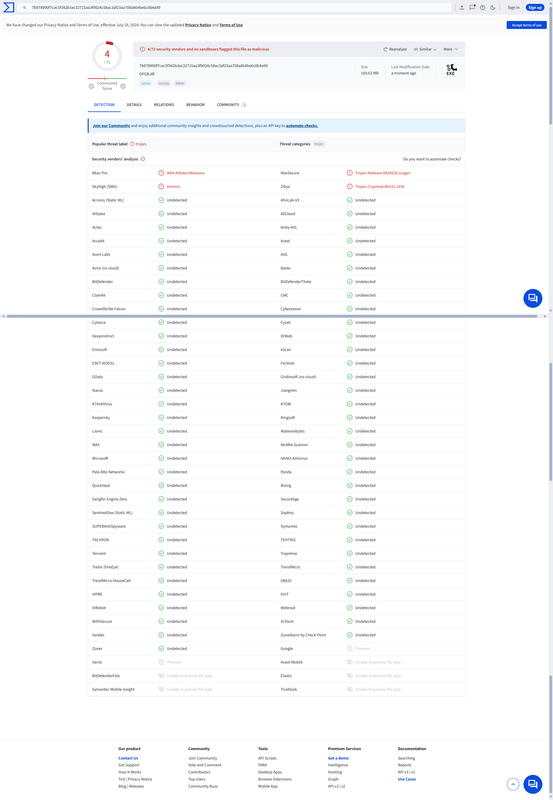Click alert icon next to trojan label
The height and width of the screenshot is (800, 553).
click(132, 144)
